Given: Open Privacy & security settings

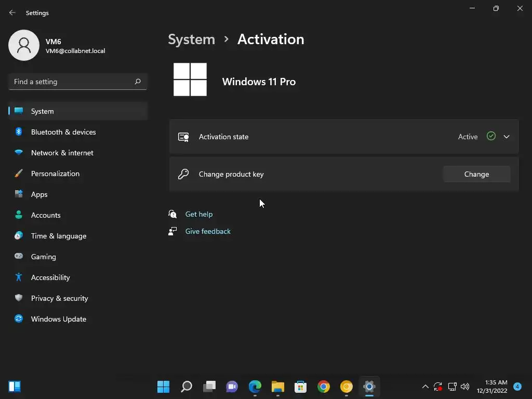Looking at the screenshot, I should tap(78, 298).
